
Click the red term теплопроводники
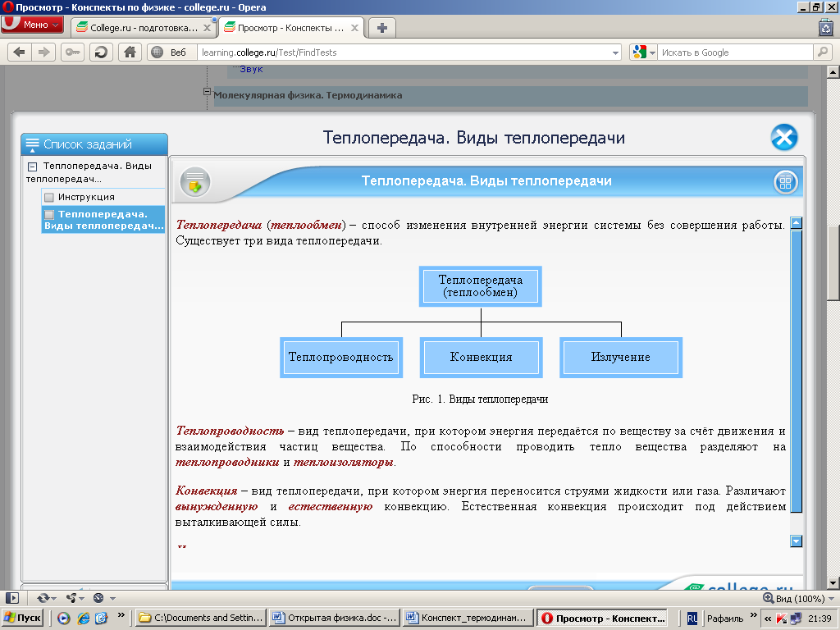pos(227,462)
